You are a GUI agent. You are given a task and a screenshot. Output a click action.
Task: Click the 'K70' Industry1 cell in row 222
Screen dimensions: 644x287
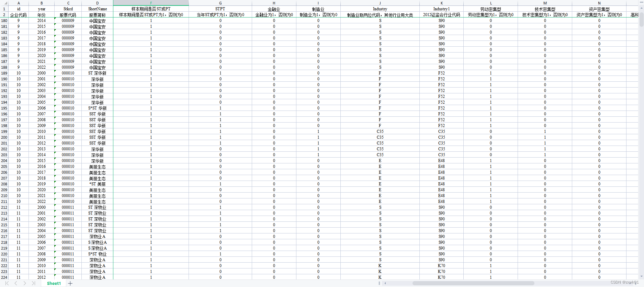[x=441, y=266]
